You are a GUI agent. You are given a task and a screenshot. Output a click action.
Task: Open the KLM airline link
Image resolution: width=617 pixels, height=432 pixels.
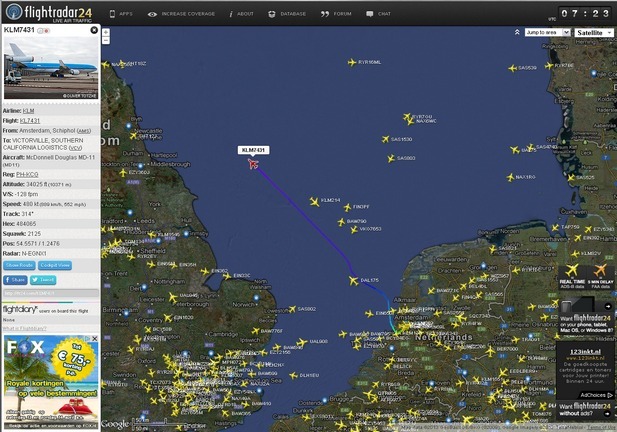click(x=28, y=111)
